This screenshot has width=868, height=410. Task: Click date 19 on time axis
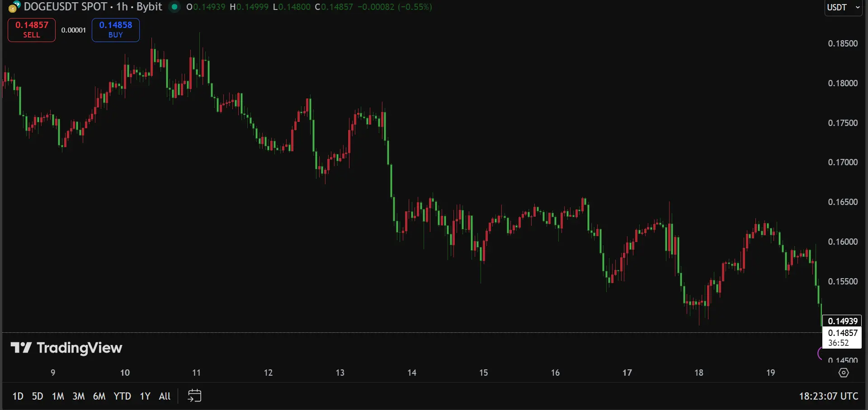click(771, 373)
